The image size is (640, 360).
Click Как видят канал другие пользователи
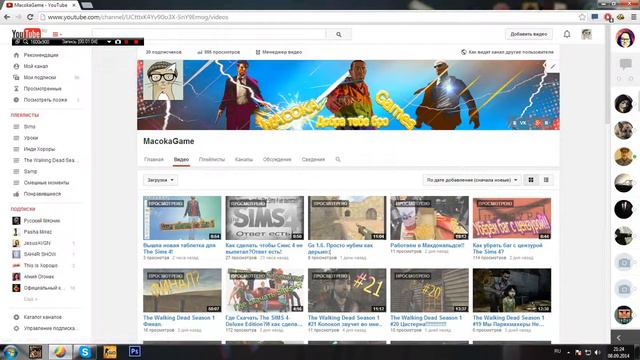[507, 52]
